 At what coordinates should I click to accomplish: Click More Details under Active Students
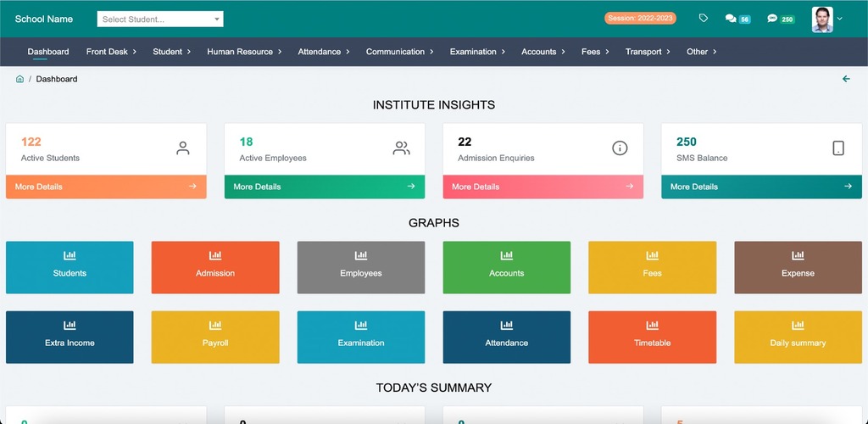click(x=106, y=187)
